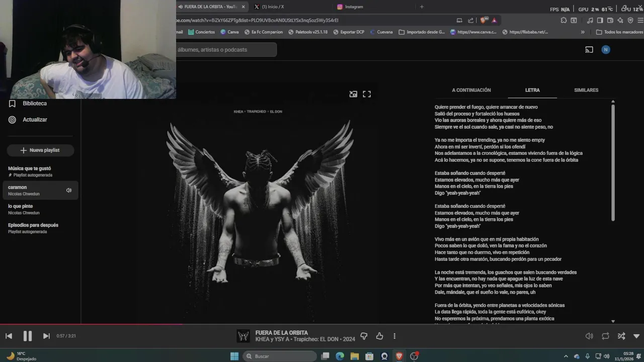Open the SIMILARES tab
This screenshot has height=362, width=644.
click(x=586, y=90)
